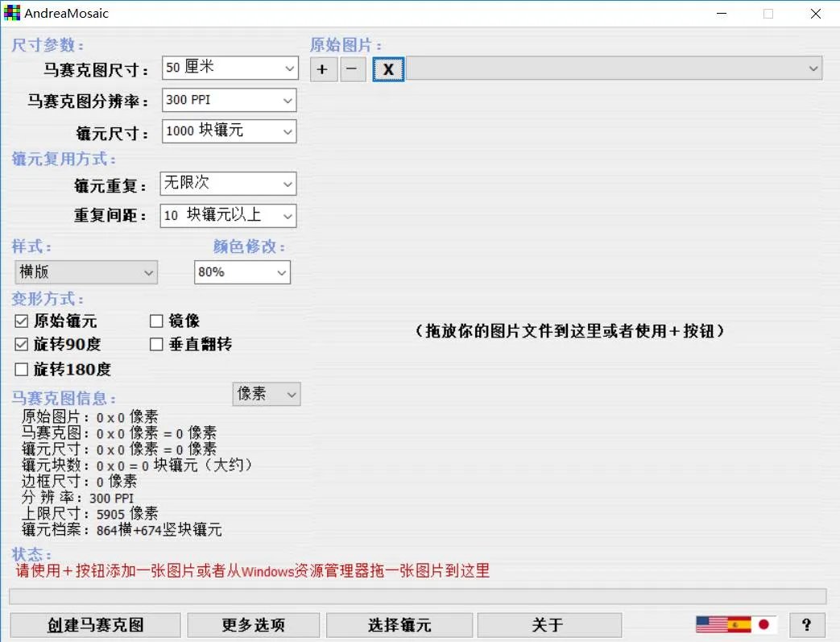
Task: Switch language with the Spanish flag
Action: coord(739,624)
